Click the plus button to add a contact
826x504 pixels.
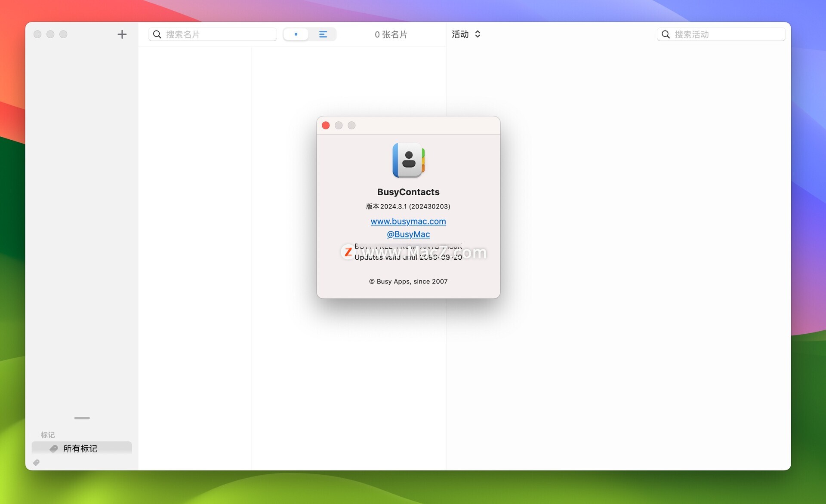[x=122, y=34]
